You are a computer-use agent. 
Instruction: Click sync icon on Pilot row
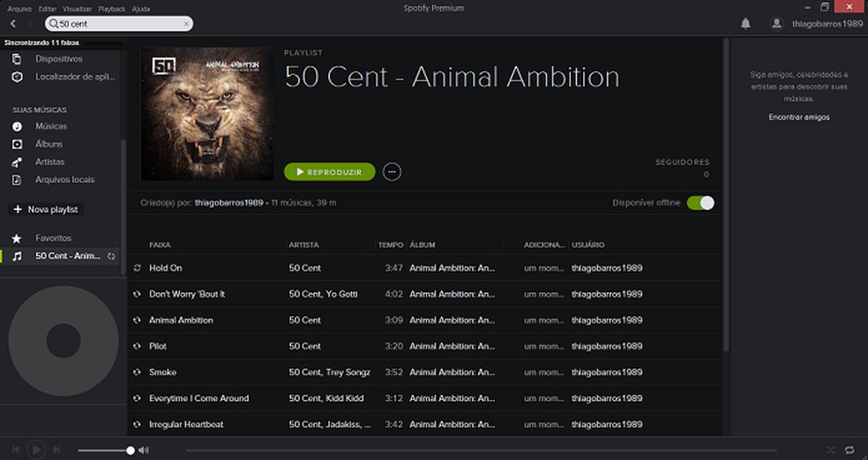click(x=137, y=346)
